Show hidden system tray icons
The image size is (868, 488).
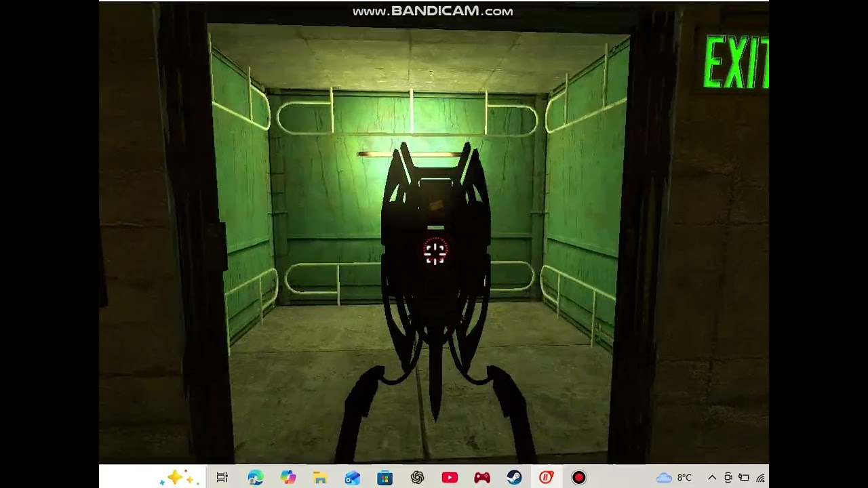click(x=712, y=478)
